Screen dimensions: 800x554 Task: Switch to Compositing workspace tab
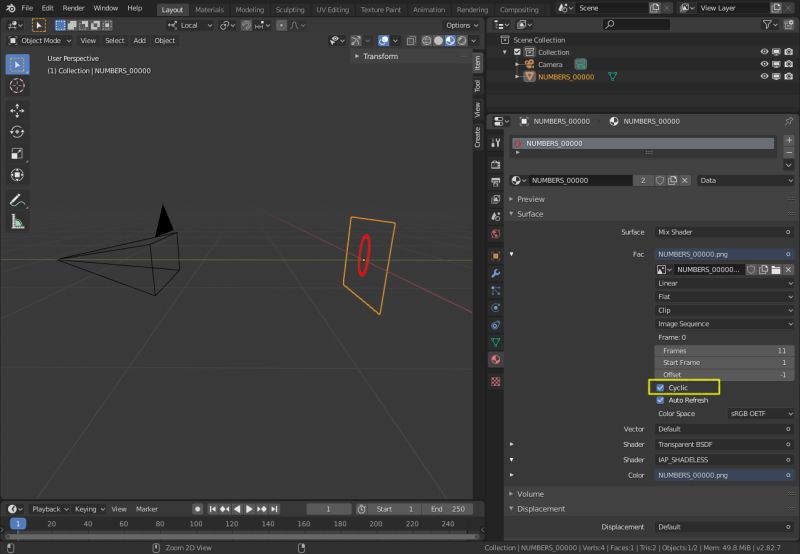(519, 10)
